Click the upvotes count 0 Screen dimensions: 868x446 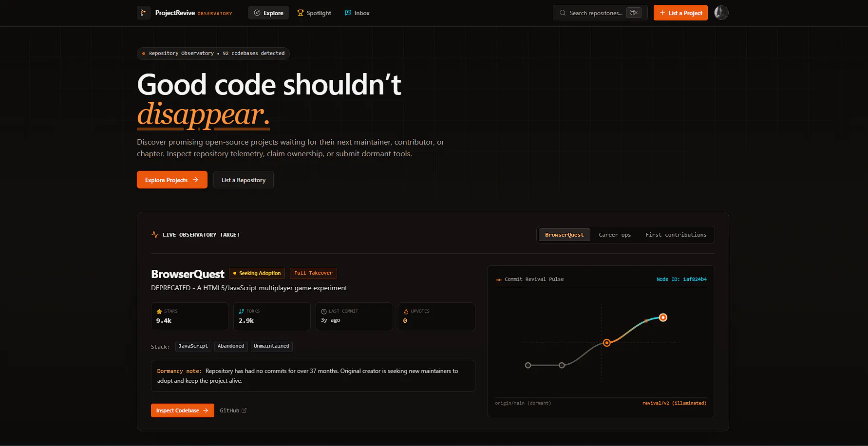point(405,321)
